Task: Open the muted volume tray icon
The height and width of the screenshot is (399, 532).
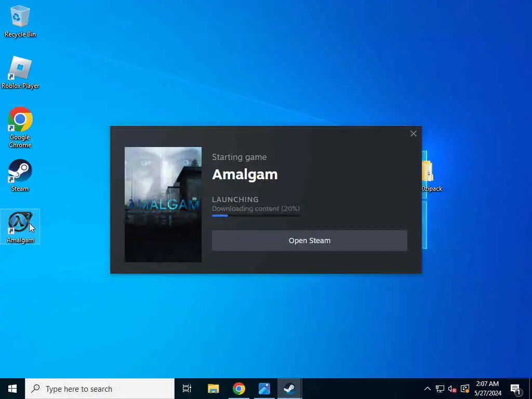Action: coord(452,389)
